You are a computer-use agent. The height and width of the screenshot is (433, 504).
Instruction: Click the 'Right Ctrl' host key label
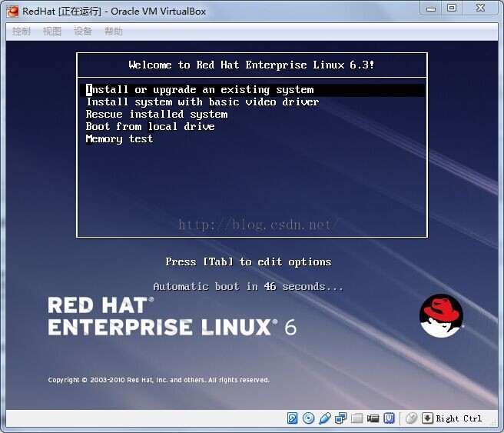tap(459, 418)
